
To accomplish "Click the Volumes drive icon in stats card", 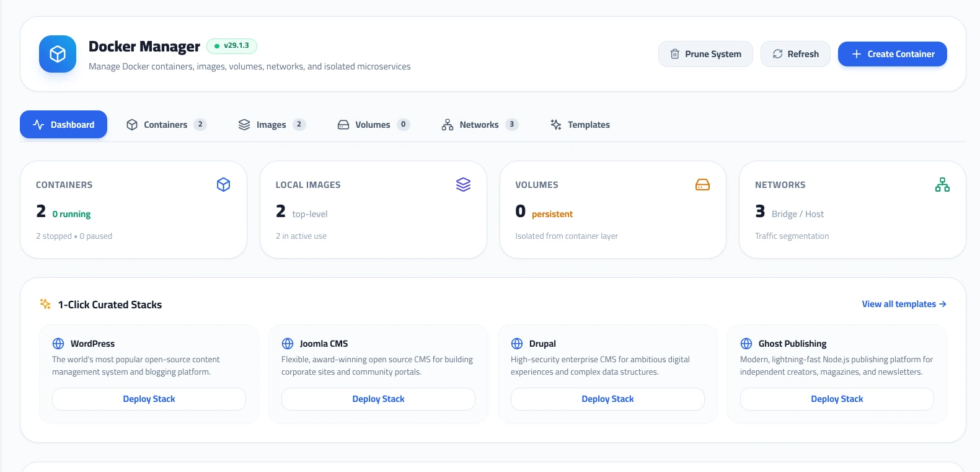I will tap(702, 185).
